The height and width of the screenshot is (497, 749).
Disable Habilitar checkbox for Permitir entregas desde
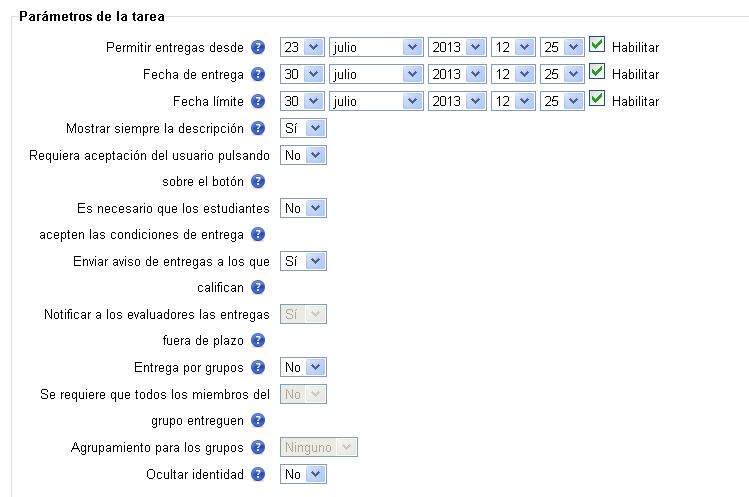[x=597, y=45]
